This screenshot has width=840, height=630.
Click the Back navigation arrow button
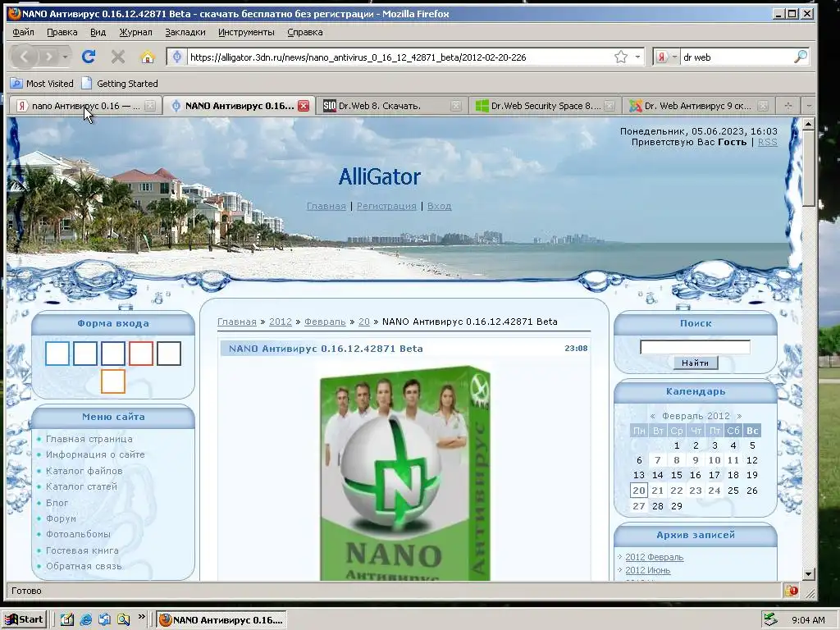pyautogui.click(x=25, y=57)
